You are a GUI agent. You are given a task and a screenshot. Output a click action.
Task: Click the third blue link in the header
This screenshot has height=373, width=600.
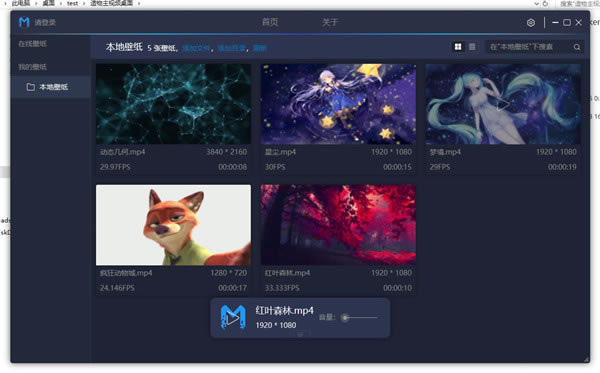[x=259, y=48]
